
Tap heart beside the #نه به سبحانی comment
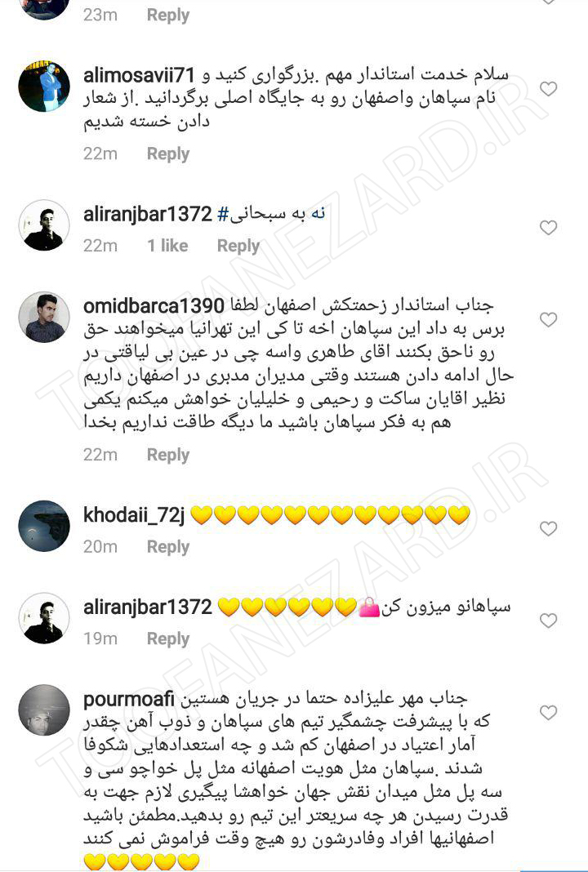point(549,228)
